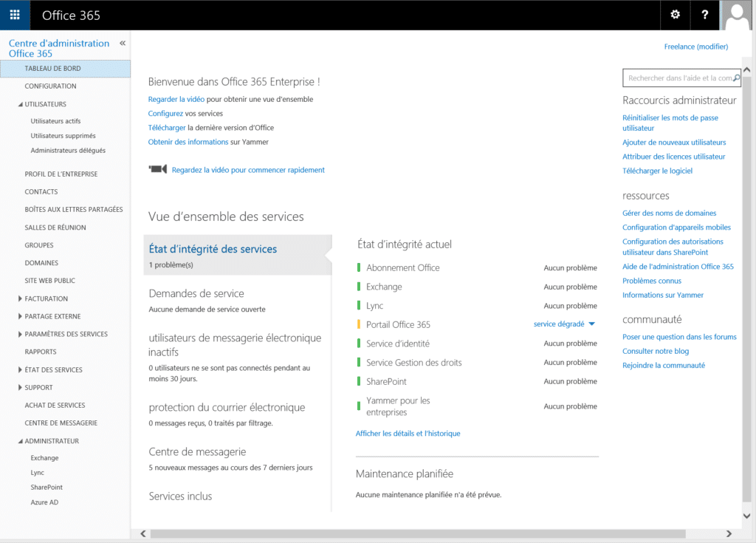The image size is (756, 543).
Task: Click Problèmes connus link
Action: 652,281
